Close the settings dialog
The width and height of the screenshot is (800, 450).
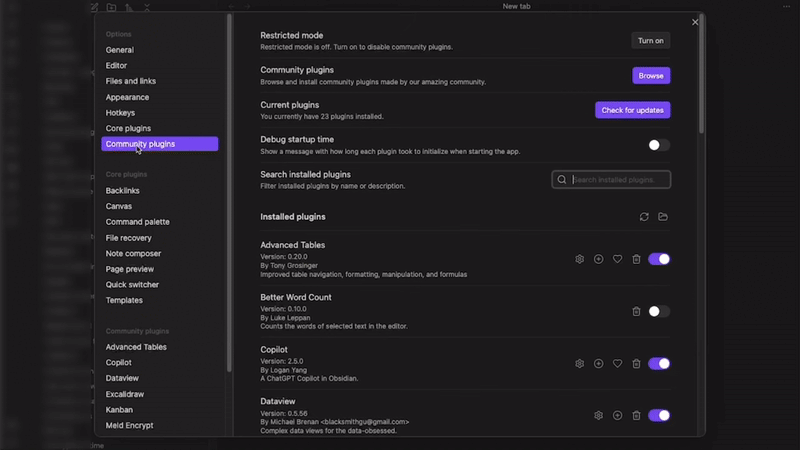click(x=695, y=22)
